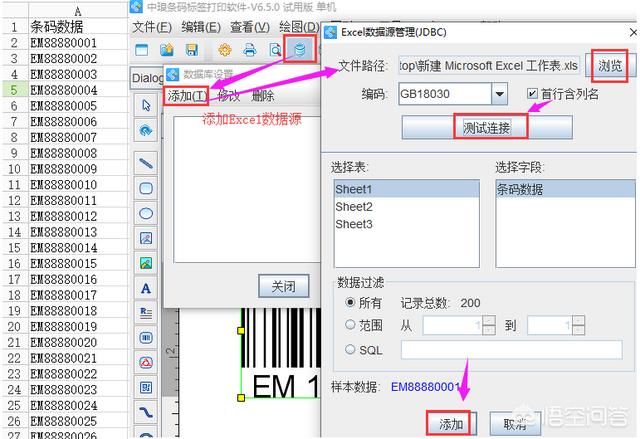Image resolution: width=640 pixels, height=439 pixels.
Task: Select the QR code tool
Action: (x=146, y=388)
